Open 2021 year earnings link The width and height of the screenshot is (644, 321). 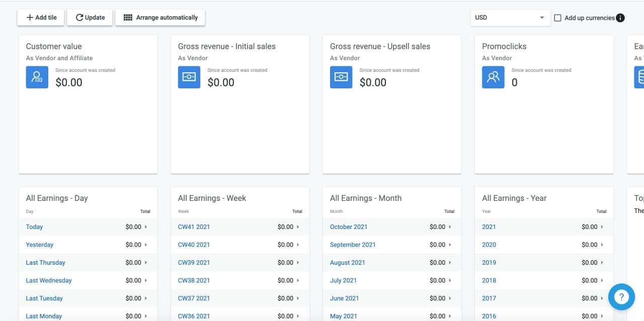click(x=489, y=227)
